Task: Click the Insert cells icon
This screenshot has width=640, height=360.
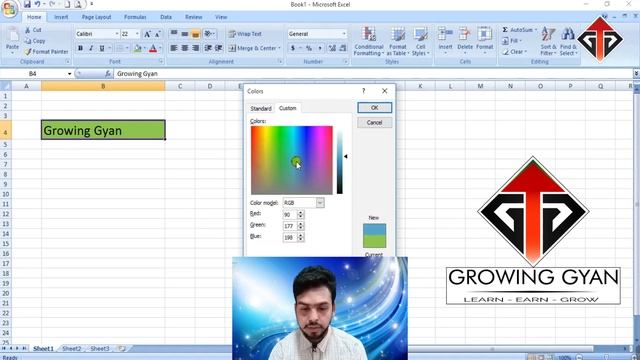Action: [445, 33]
